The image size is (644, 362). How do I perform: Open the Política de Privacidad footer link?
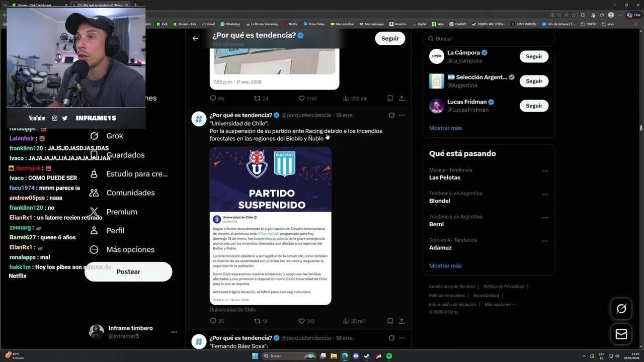(x=504, y=287)
